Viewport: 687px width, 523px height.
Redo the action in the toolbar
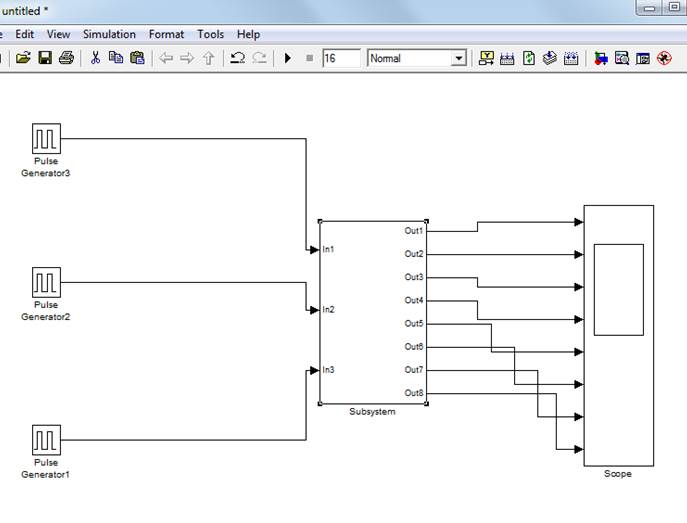[x=259, y=58]
